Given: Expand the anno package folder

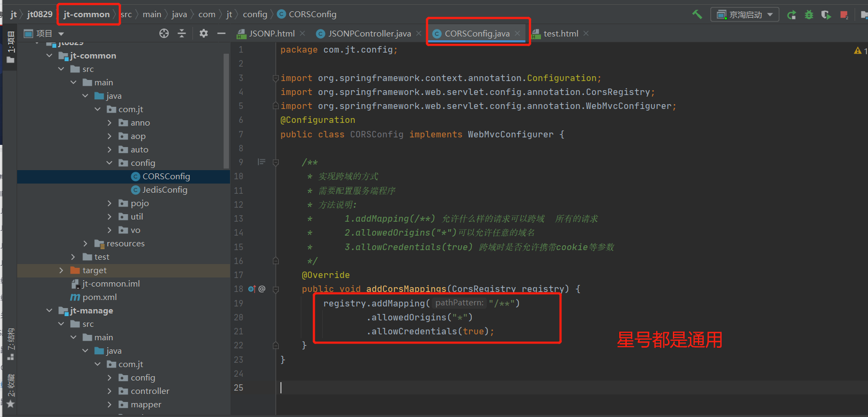Looking at the screenshot, I should [x=109, y=123].
